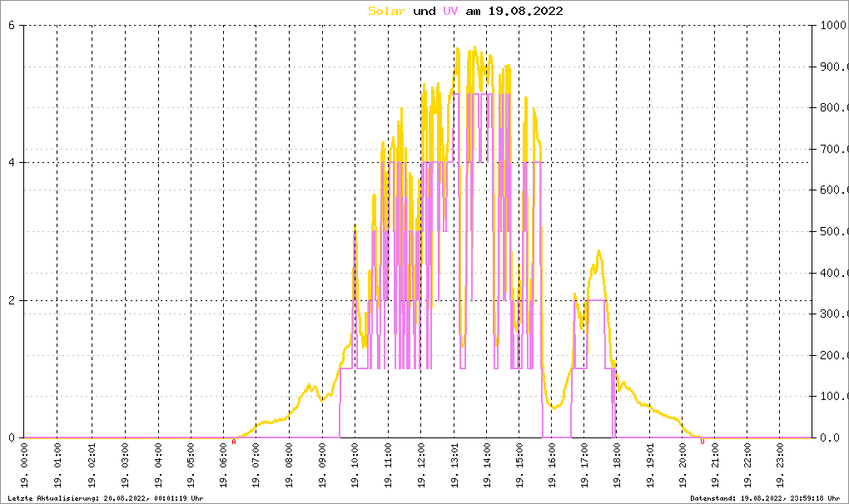Click the red sunset marker "U" on the time axis

[703, 442]
